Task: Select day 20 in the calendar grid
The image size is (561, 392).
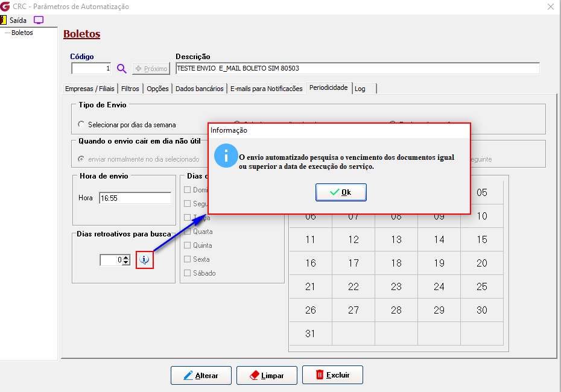Action: click(x=482, y=263)
